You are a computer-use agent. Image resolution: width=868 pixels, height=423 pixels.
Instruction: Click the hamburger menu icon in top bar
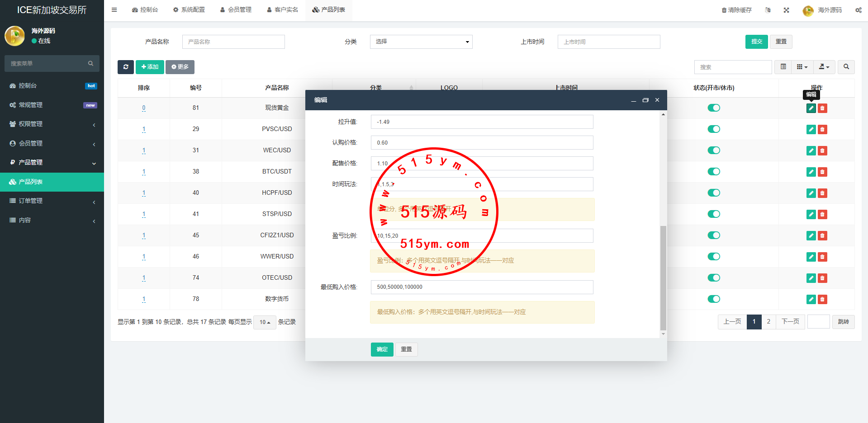(114, 10)
